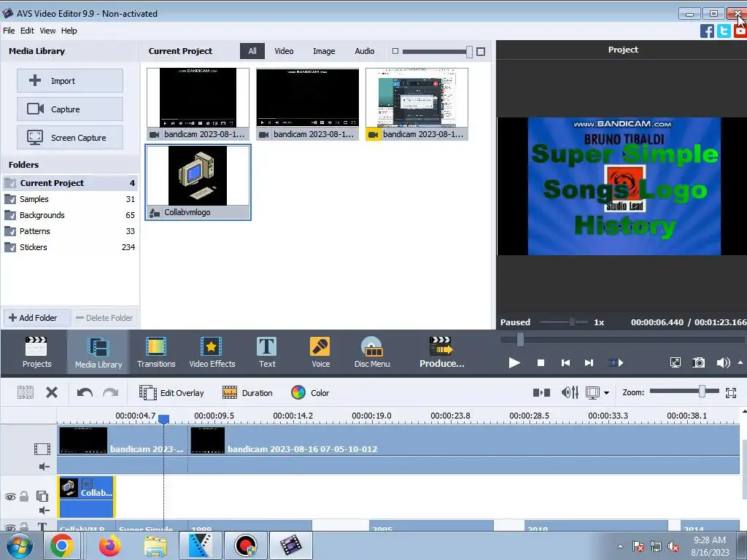Click the Import button
Screen dimensions: 747x560
pos(70,80)
